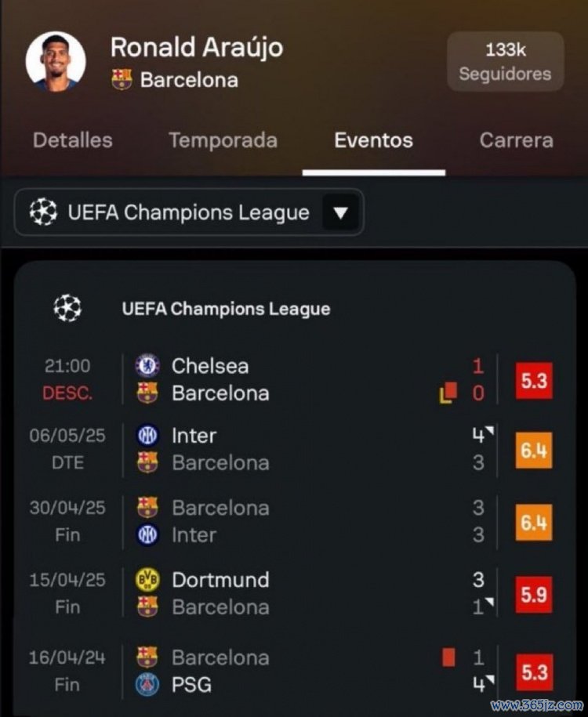Click the second yellow card icon in Chelsea match

point(448,393)
